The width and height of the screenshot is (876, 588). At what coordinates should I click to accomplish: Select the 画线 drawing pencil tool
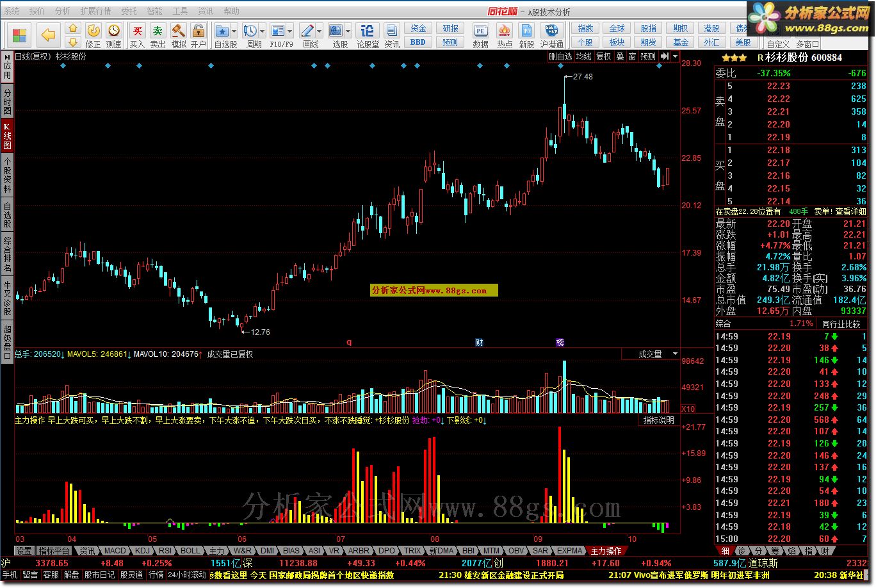(307, 31)
